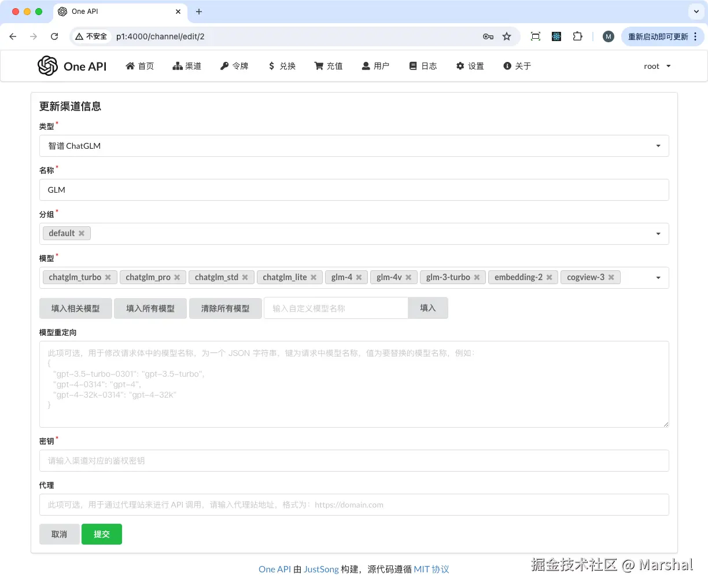
Task: Remove cogview-3 model tag
Action: (611, 277)
